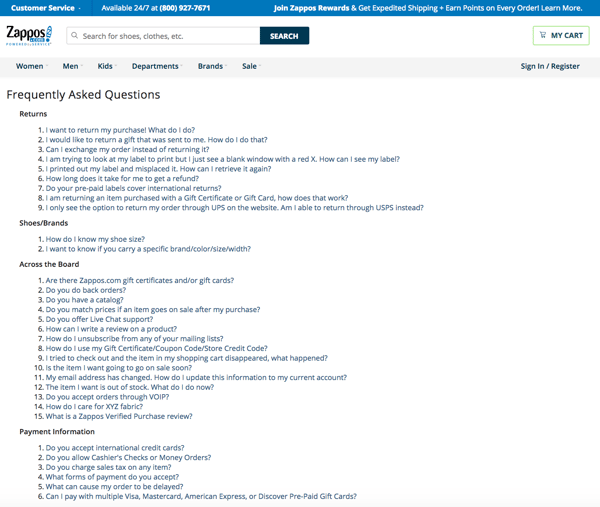Open the My Cart button
The image size is (600, 507).
[x=561, y=36]
